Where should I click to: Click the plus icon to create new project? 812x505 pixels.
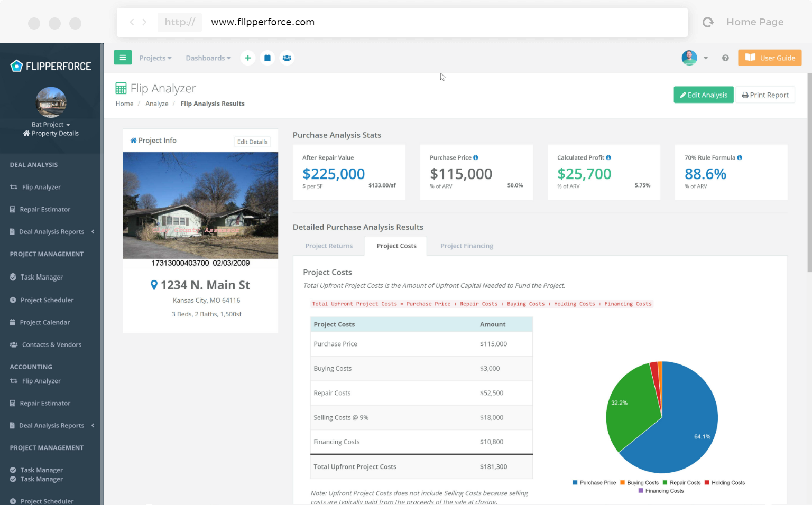click(248, 58)
